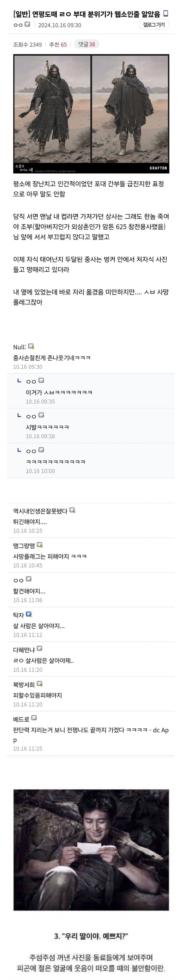
Task: Click the icon next to 역시내인생은잘못됐다
Action: coord(72,510)
